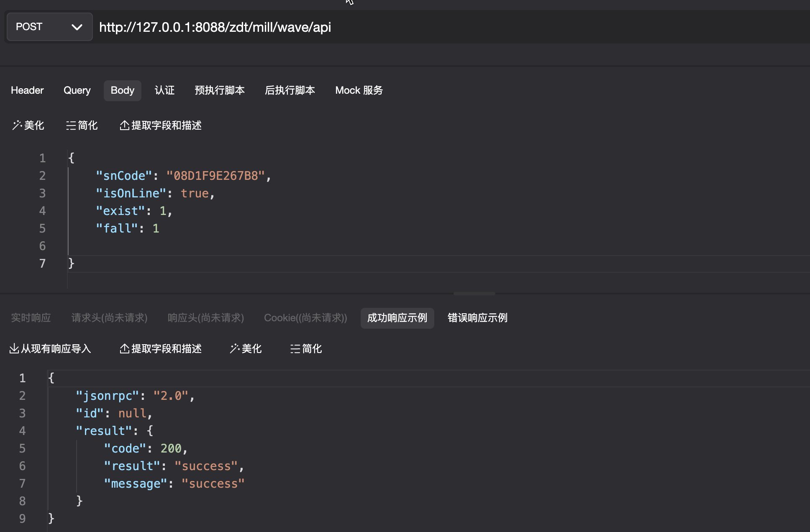Switch to the Query tab
The height and width of the screenshot is (532, 810).
(x=77, y=90)
